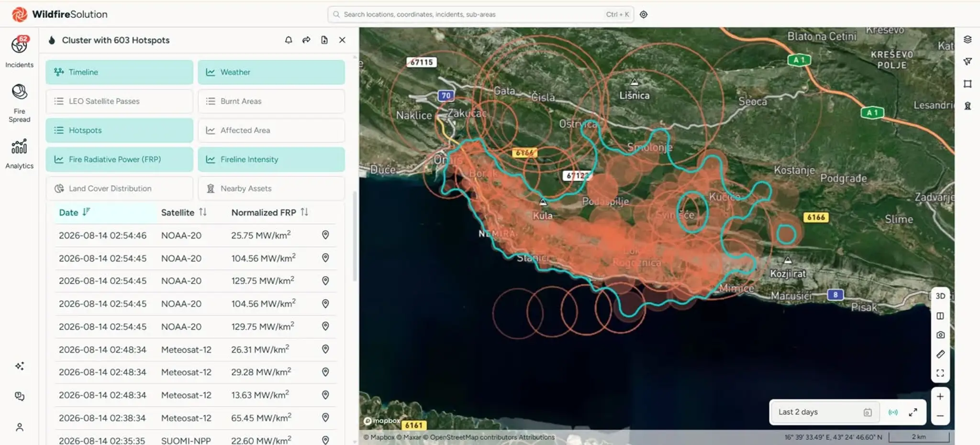
Task: Select the draw rectangle area tool
Action: pos(968,84)
